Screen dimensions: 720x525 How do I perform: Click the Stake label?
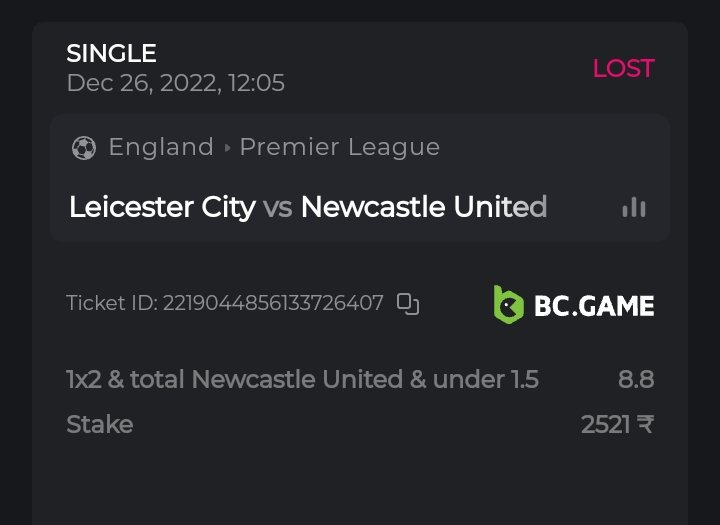point(99,424)
